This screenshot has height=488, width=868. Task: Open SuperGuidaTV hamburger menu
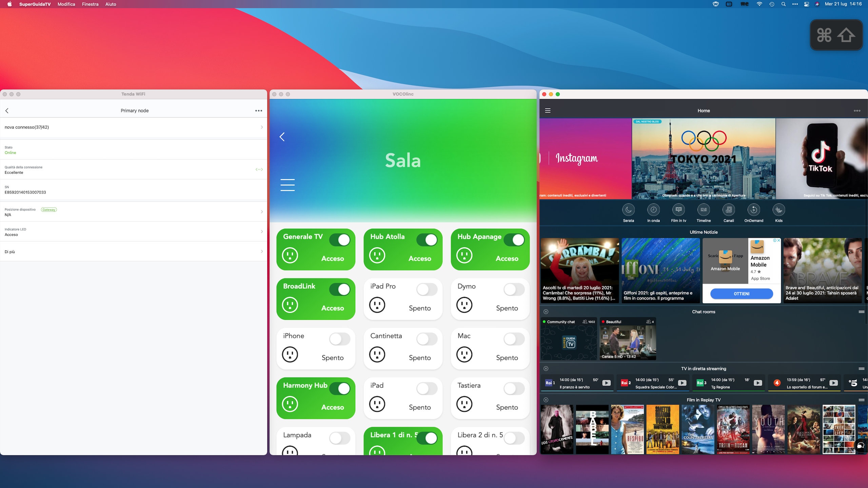[x=548, y=110]
